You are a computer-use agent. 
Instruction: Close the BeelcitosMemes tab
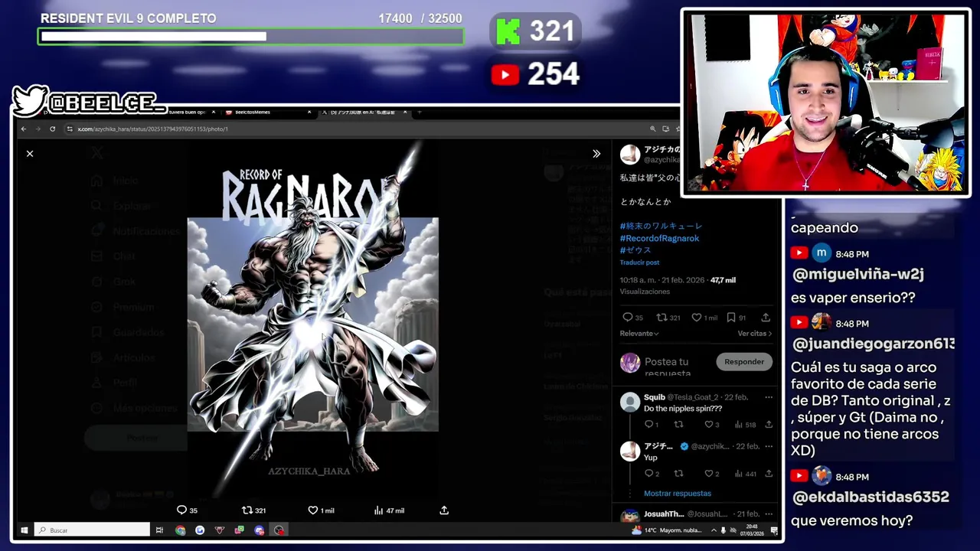[x=309, y=112]
